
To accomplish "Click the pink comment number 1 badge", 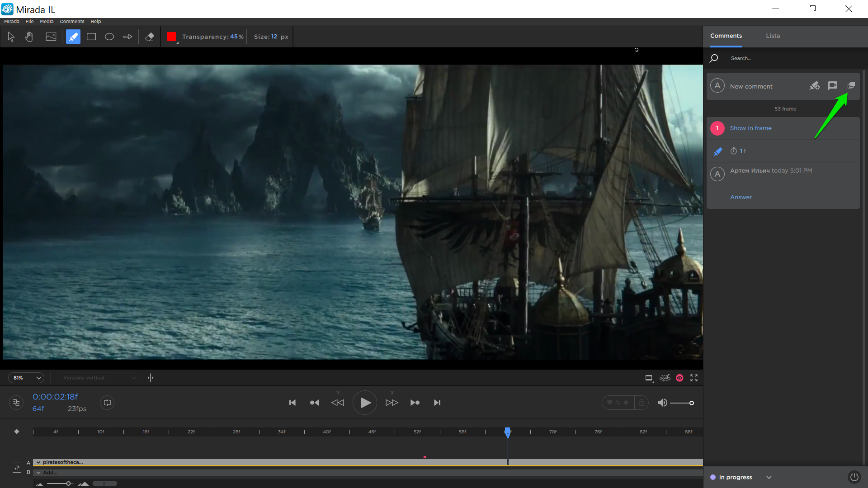I will (717, 128).
